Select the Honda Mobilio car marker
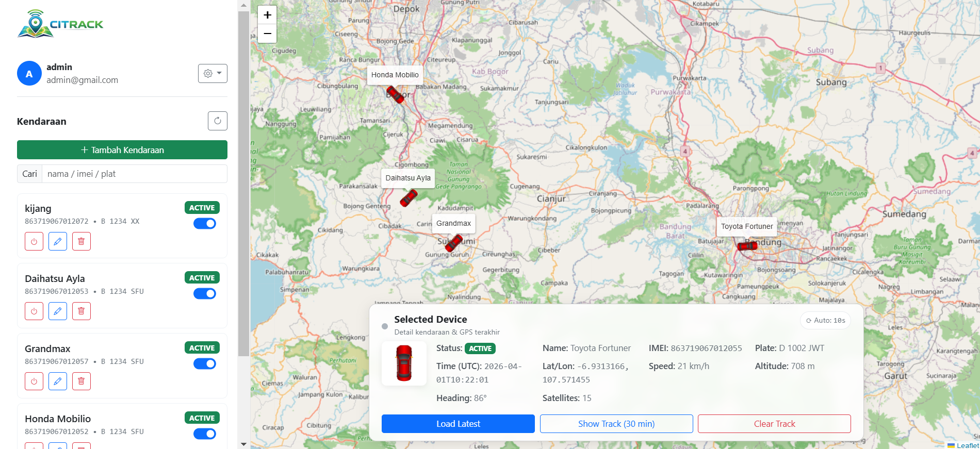Image resolution: width=980 pixels, height=449 pixels. (x=396, y=94)
